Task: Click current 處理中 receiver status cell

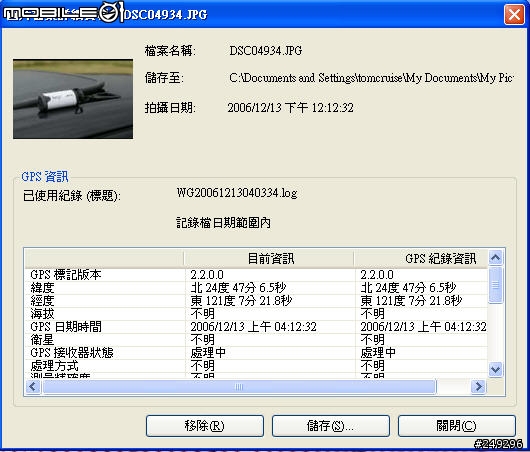Action: point(208,353)
